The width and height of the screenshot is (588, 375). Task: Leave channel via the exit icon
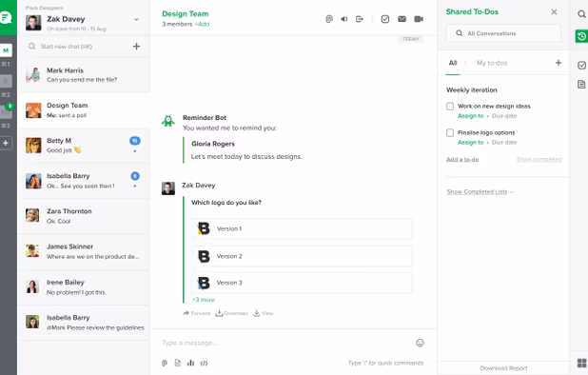[x=360, y=19]
